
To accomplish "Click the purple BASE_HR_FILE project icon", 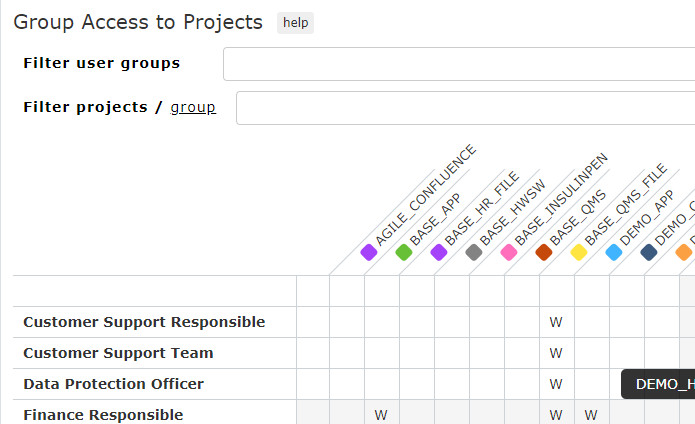I will pyautogui.click(x=439, y=253).
